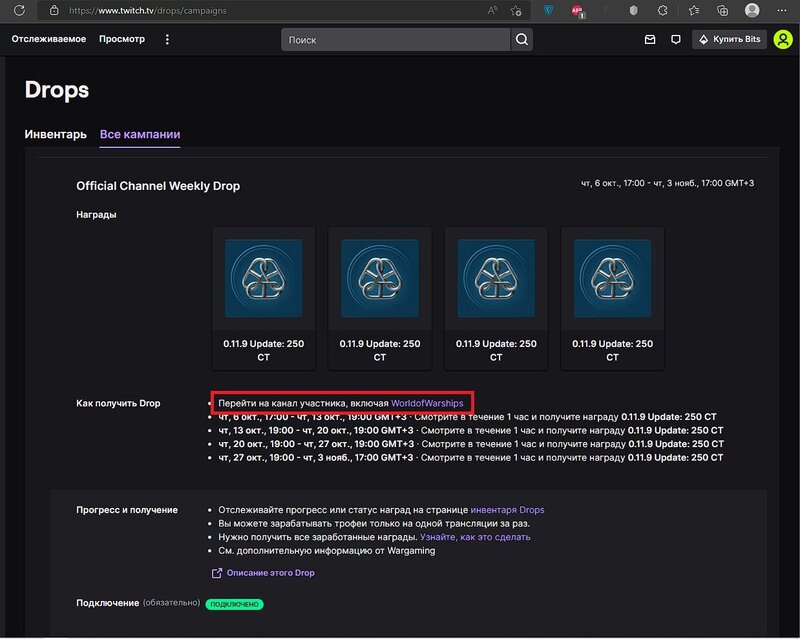Open Просмотр in Twitch navigation

coord(122,39)
